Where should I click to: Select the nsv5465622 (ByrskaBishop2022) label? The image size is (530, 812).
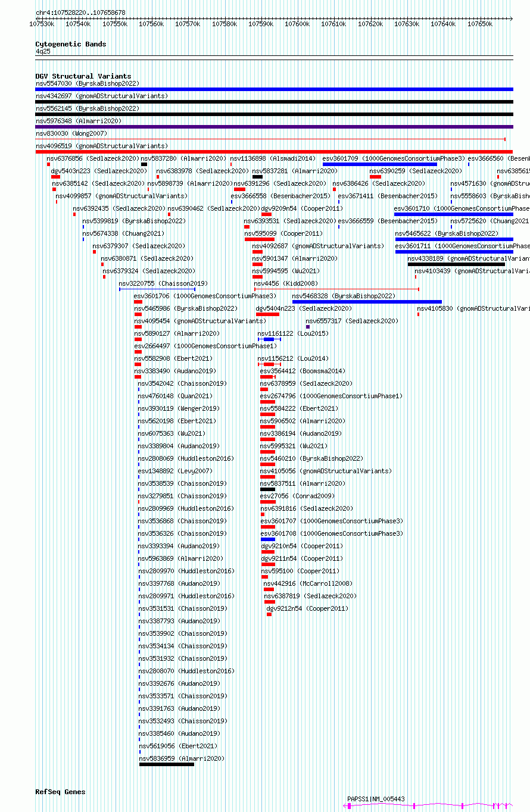447,233
